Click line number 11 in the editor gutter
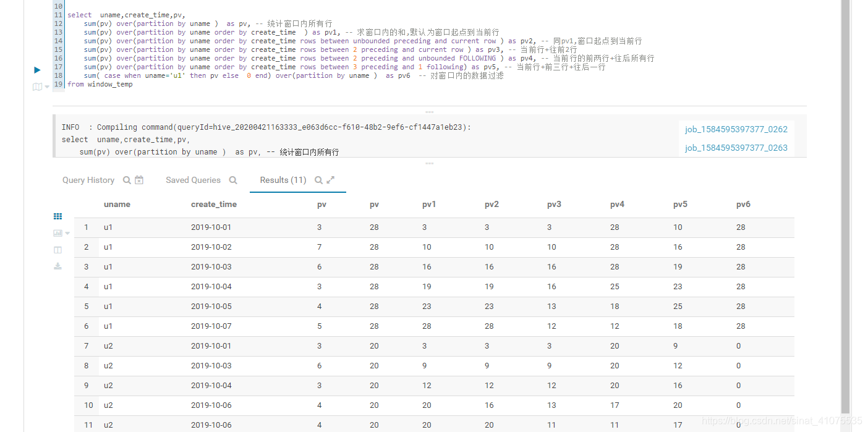The width and height of the screenshot is (868, 432). (x=59, y=15)
